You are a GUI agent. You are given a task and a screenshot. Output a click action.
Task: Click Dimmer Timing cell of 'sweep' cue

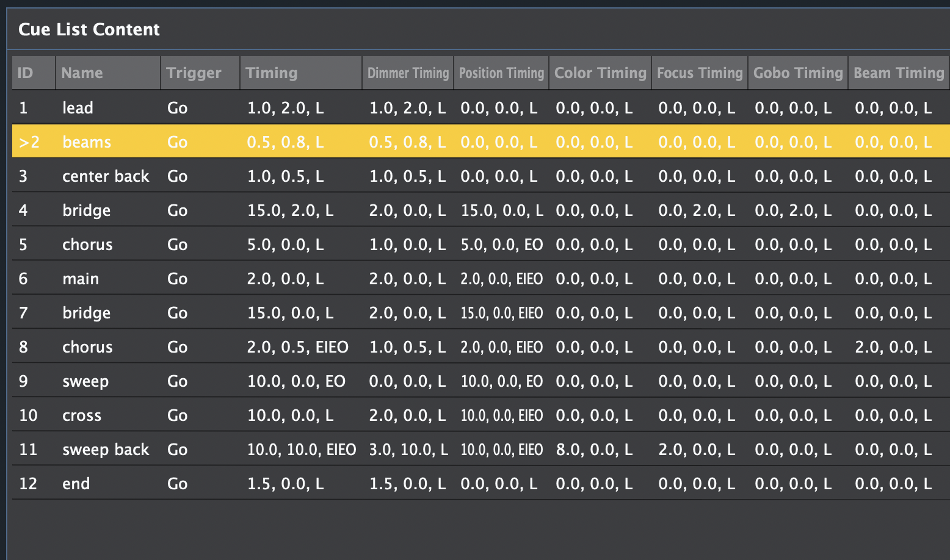(407, 381)
